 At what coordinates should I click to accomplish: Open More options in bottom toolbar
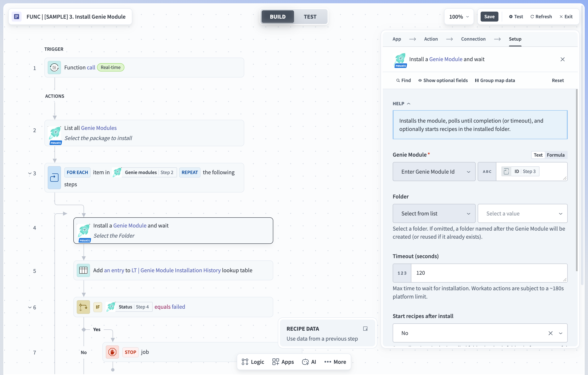point(335,362)
